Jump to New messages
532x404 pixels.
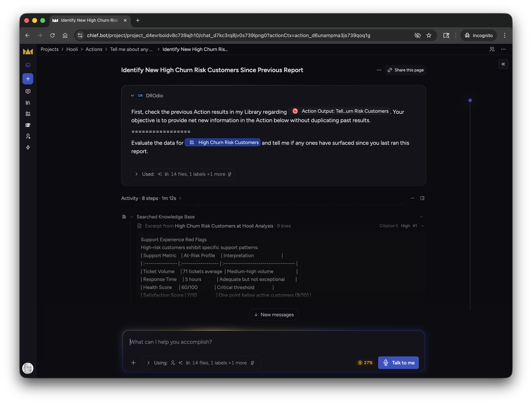274,314
